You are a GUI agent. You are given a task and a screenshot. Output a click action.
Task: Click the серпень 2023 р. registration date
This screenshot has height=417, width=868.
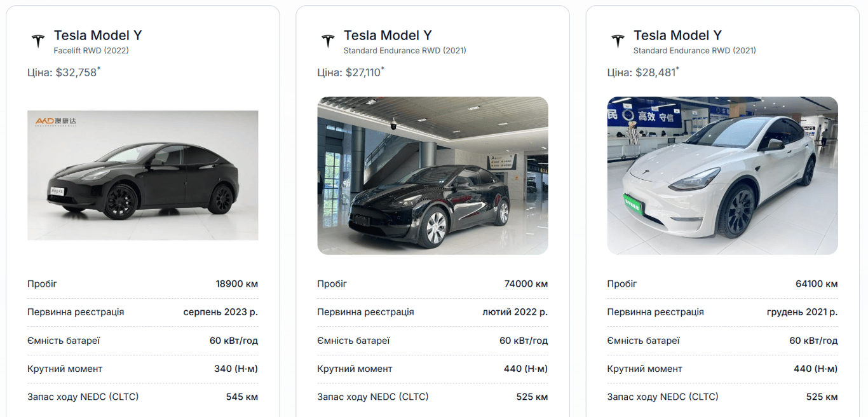(220, 312)
